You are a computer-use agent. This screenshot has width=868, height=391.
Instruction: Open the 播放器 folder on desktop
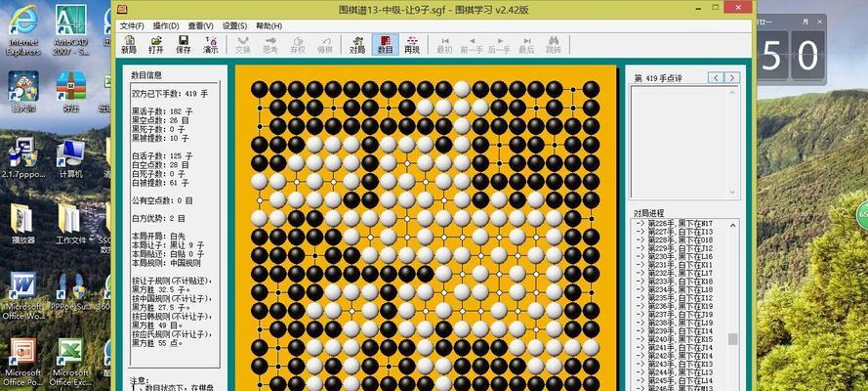(23, 224)
